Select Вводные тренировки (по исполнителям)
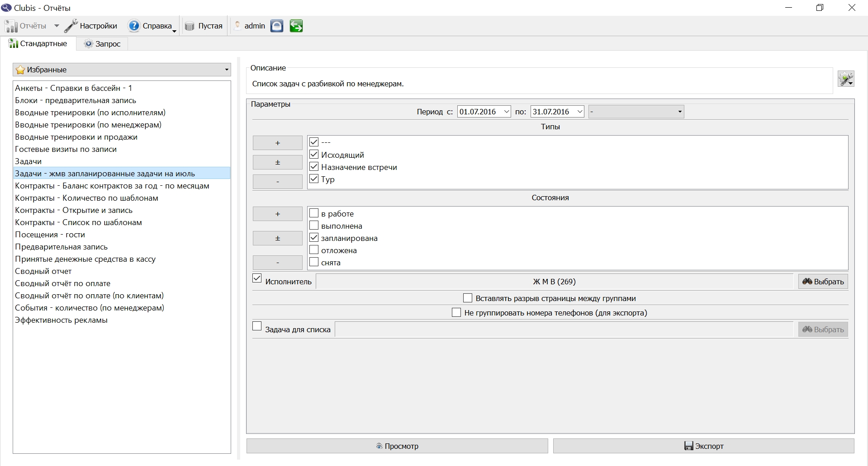This screenshot has height=466, width=868. tap(122, 113)
